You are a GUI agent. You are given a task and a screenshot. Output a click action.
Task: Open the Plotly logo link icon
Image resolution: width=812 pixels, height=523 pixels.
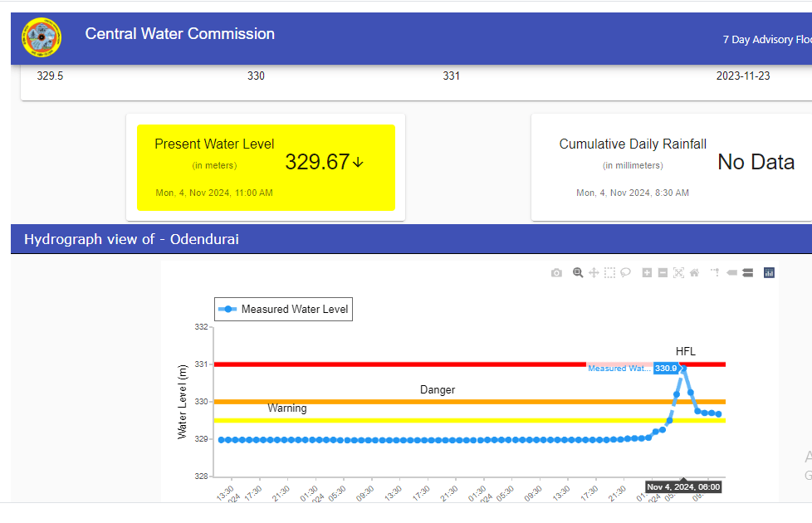click(769, 273)
